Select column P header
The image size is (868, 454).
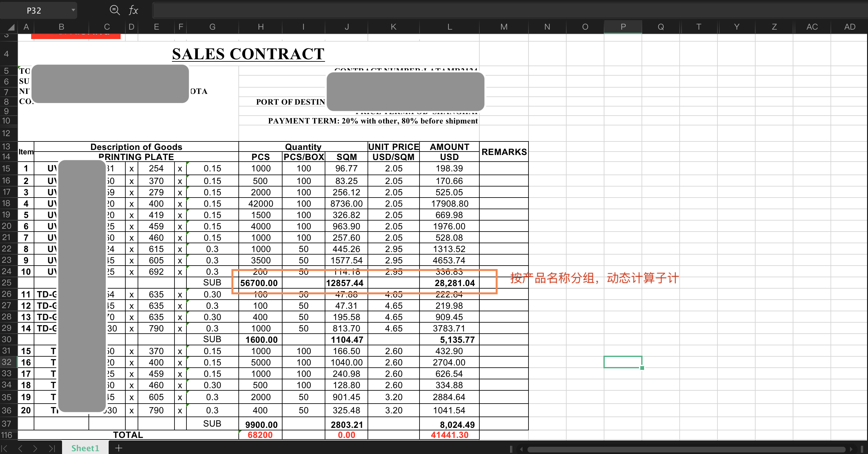tap(623, 27)
